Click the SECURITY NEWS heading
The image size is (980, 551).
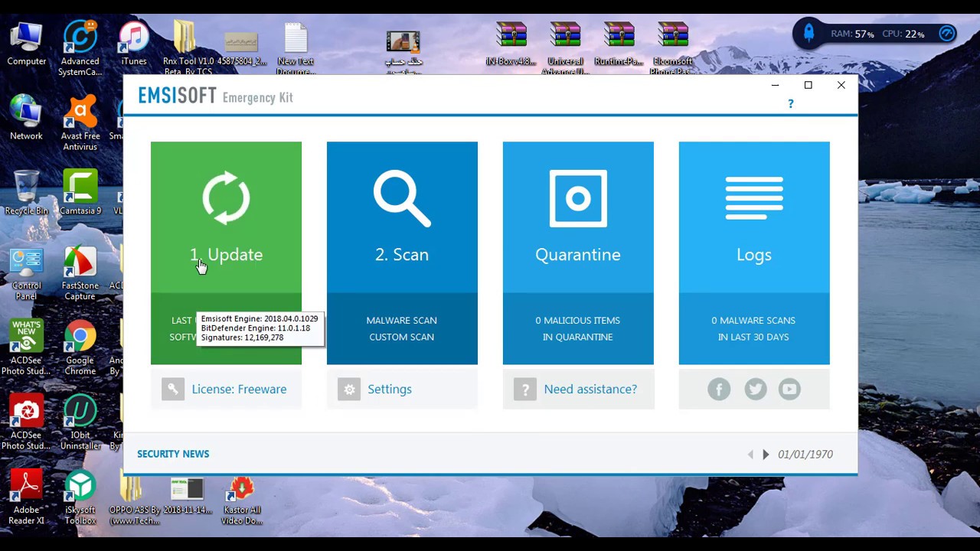(173, 455)
